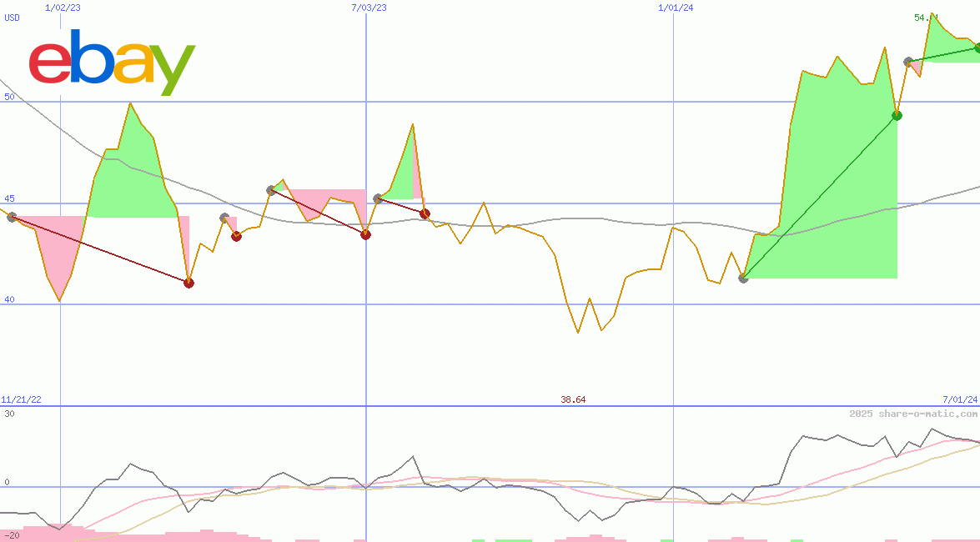Click the green marker at the chart's right edge
Image resolution: width=980 pixels, height=542 pixels.
pyautogui.click(x=977, y=48)
